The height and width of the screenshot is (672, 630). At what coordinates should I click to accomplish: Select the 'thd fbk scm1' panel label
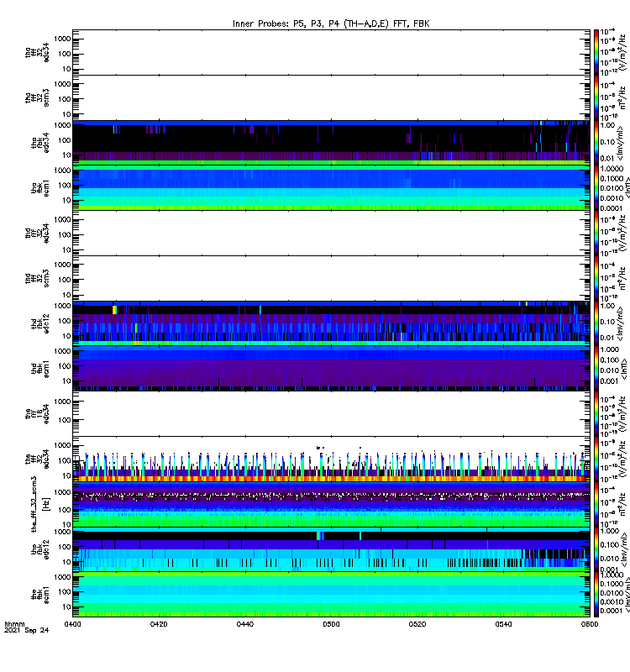[x=40, y=369]
